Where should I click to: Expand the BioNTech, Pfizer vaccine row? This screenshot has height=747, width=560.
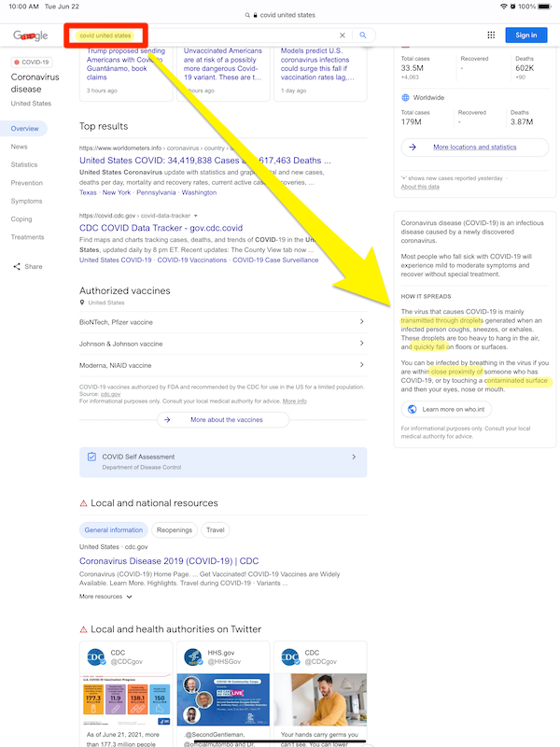(x=223, y=322)
